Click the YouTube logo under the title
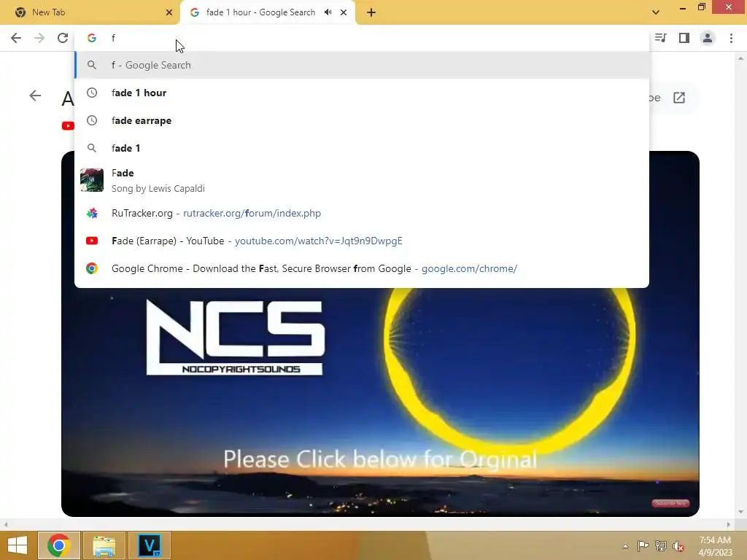747x560 pixels. click(x=68, y=125)
